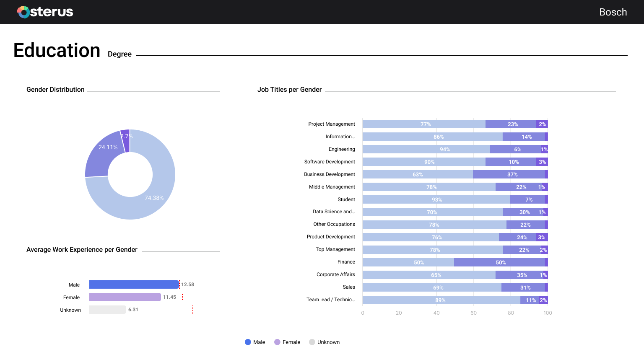This screenshot has height=362, width=644.
Task: Click the Top Management row label
Action: click(335, 249)
